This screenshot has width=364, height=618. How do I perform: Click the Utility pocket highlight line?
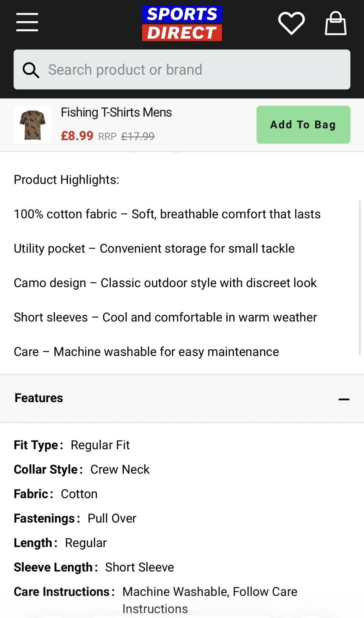(154, 248)
